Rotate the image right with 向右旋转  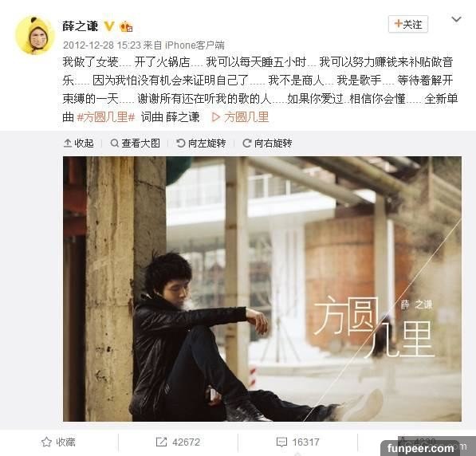coord(267,143)
